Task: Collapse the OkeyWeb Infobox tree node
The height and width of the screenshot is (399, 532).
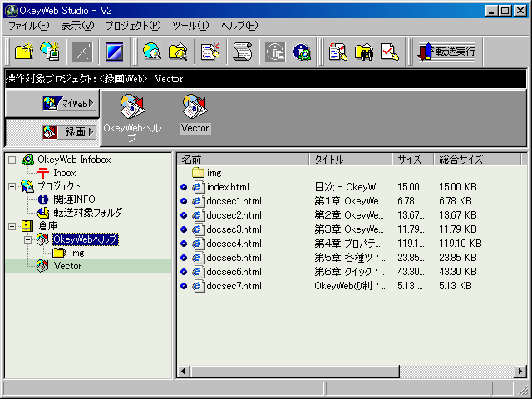Action: (12, 160)
